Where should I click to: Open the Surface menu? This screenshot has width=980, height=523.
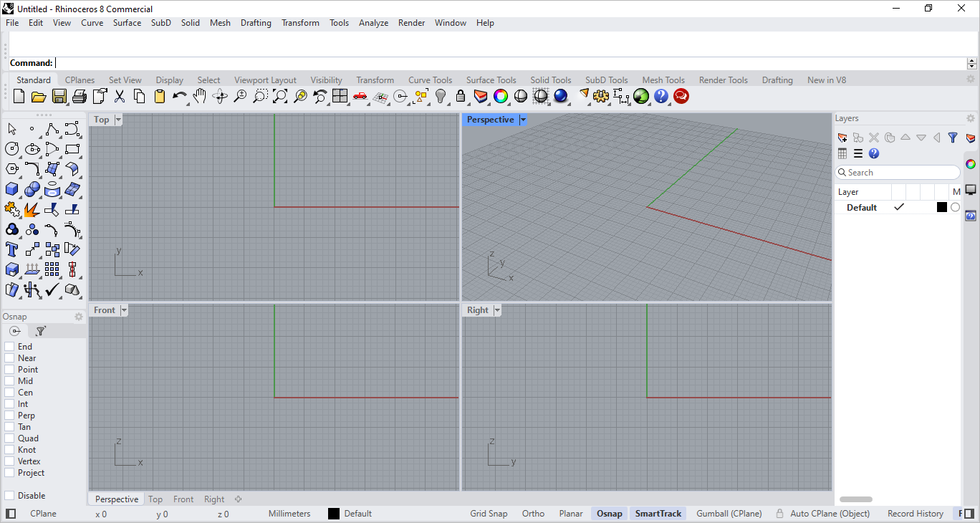coord(127,23)
